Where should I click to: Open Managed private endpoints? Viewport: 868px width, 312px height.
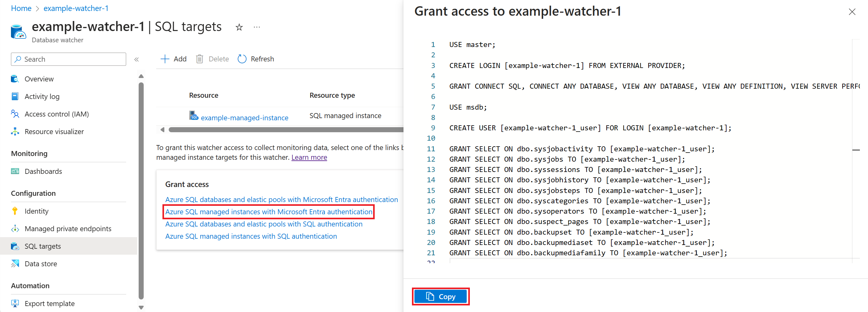click(x=68, y=228)
